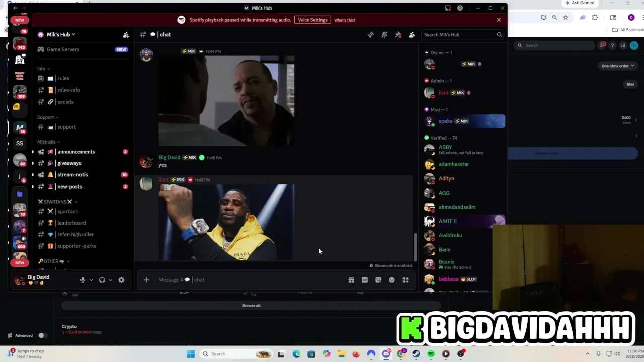The height and width of the screenshot is (362, 644).
Task: Collapse the Info category
Action: 43,69
